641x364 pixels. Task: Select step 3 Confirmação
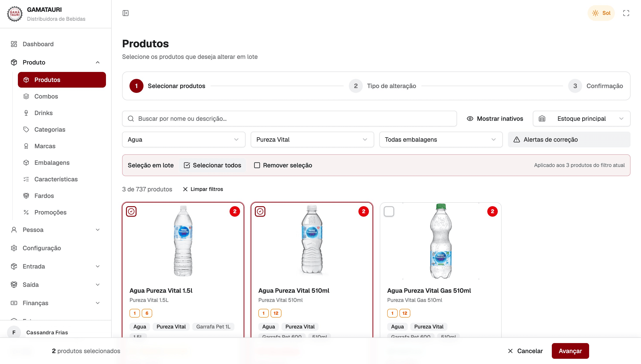click(x=595, y=86)
